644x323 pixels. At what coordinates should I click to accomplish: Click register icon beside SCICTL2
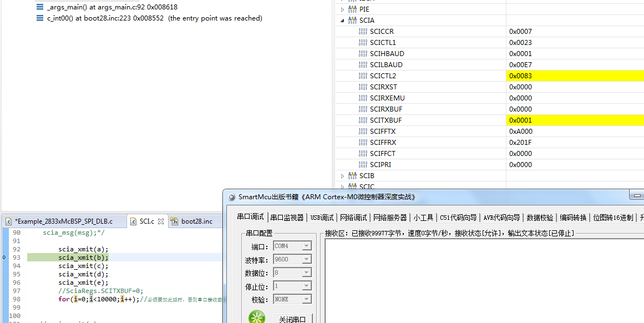click(363, 75)
